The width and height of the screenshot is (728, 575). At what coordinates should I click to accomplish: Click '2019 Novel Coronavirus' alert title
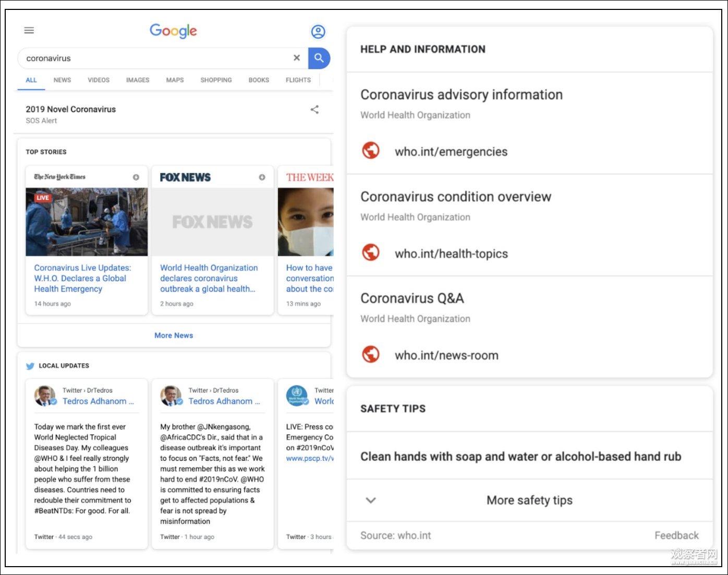pos(71,109)
